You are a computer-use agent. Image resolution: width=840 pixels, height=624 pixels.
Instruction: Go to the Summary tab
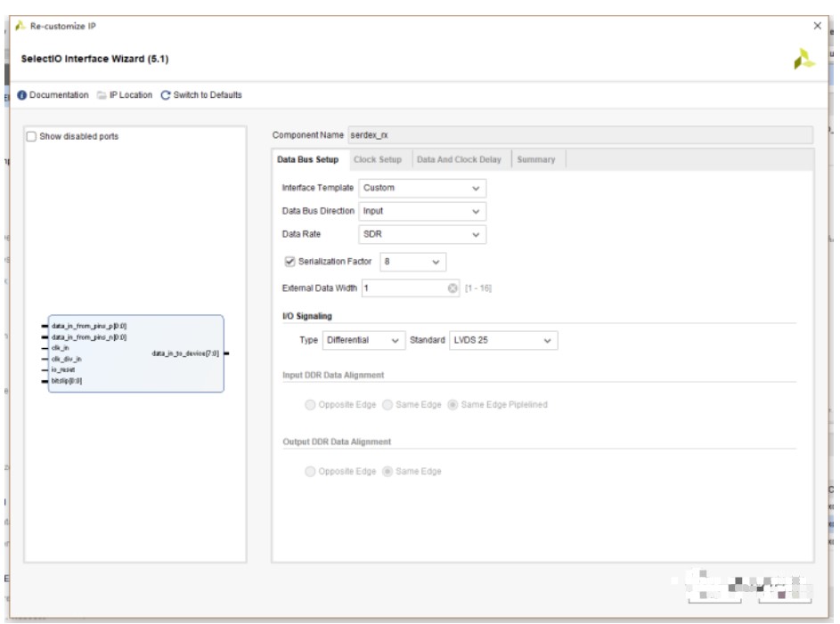(x=535, y=160)
